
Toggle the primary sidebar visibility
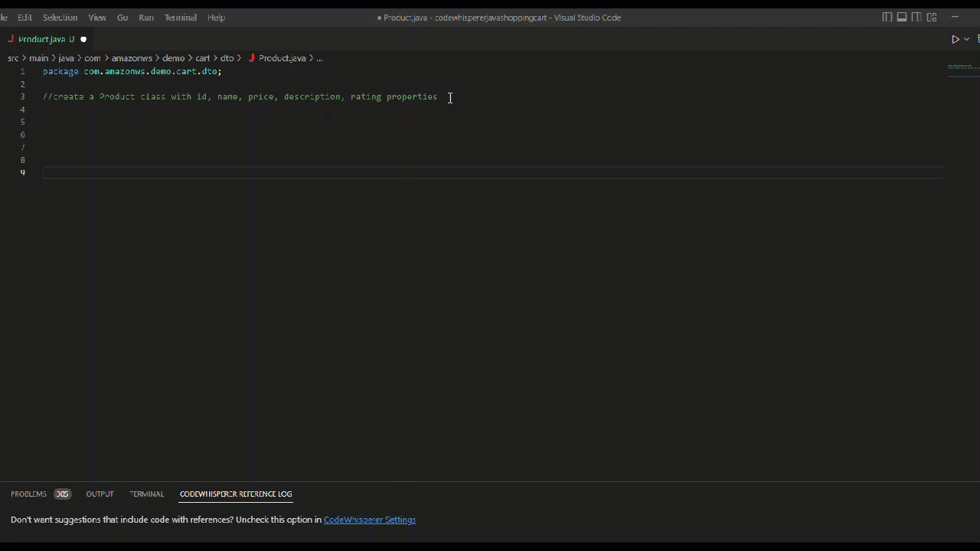click(x=886, y=17)
